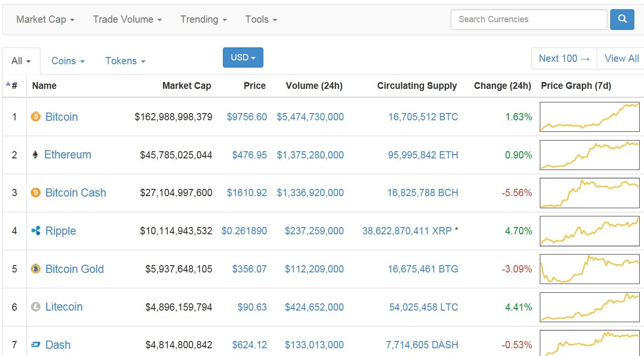Click the Bitcoin Gold logo icon
Image resolution: width=644 pixels, height=356 pixels.
[36, 269]
